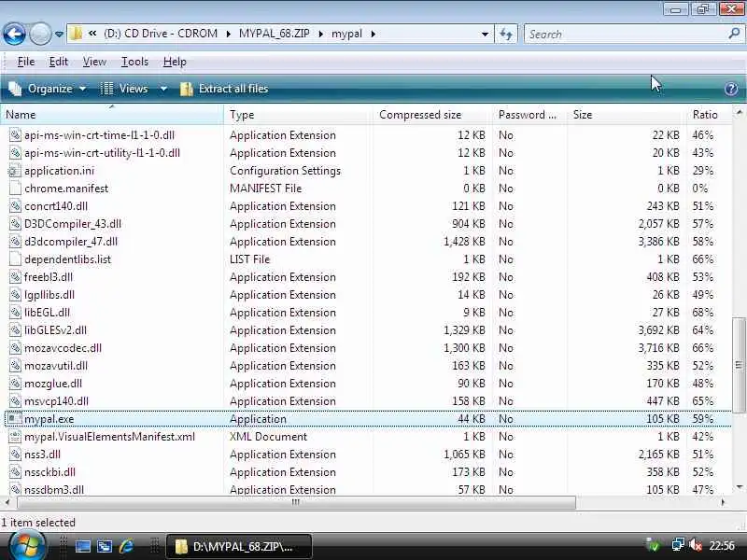The width and height of the screenshot is (747, 560).
Task: Select the msvcp140.dll file icon
Action: 15,401
